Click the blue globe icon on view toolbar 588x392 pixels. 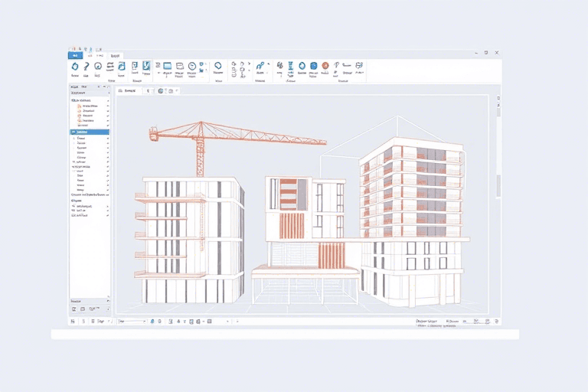click(161, 90)
